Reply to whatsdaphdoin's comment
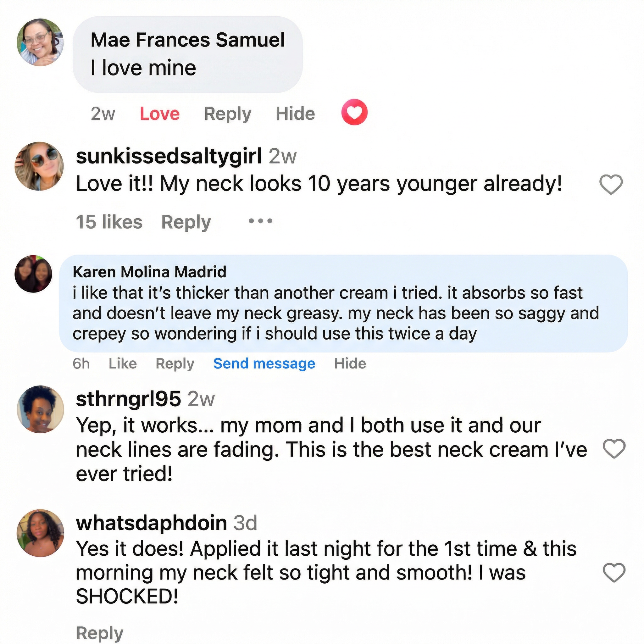644x644 pixels. pyautogui.click(x=99, y=632)
